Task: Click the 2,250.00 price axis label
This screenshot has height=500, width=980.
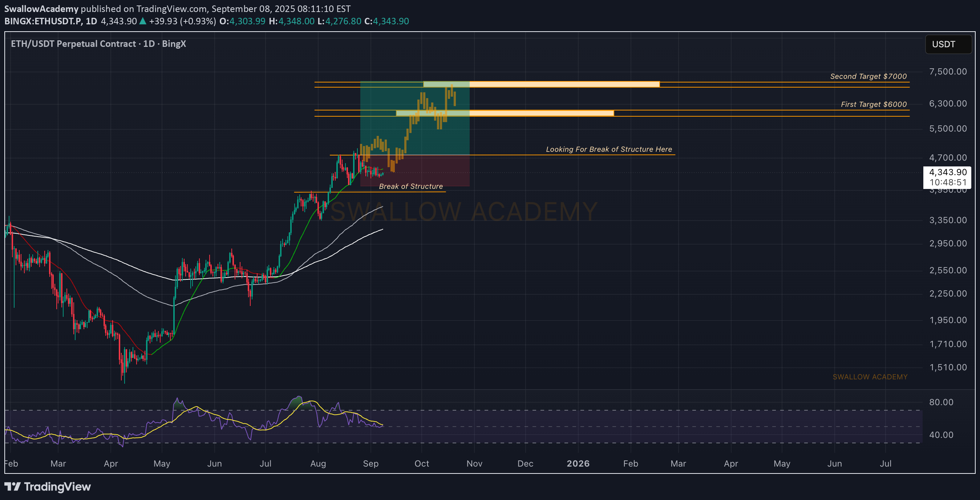Action: pyautogui.click(x=948, y=294)
